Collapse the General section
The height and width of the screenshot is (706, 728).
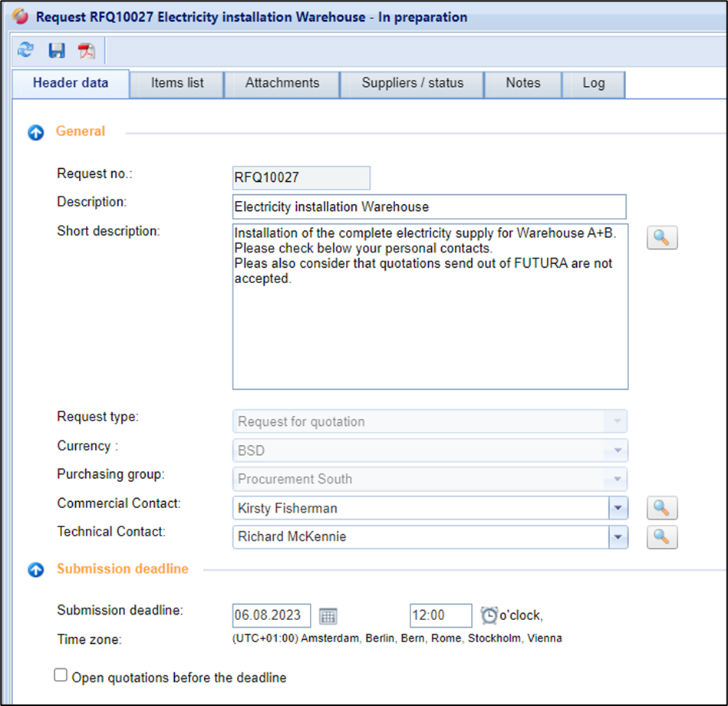pyautogui.click(x=35, y=133)
